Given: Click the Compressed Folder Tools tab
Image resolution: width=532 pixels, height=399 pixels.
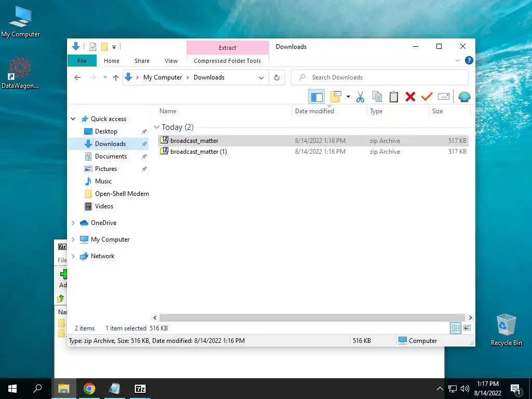Looking at the screenshot, I should 228,61.
